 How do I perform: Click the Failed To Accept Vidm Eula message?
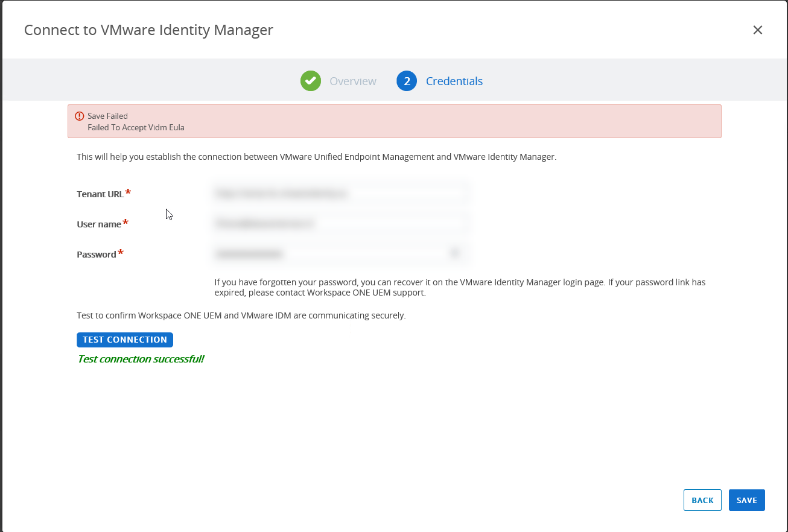(136, 127)
